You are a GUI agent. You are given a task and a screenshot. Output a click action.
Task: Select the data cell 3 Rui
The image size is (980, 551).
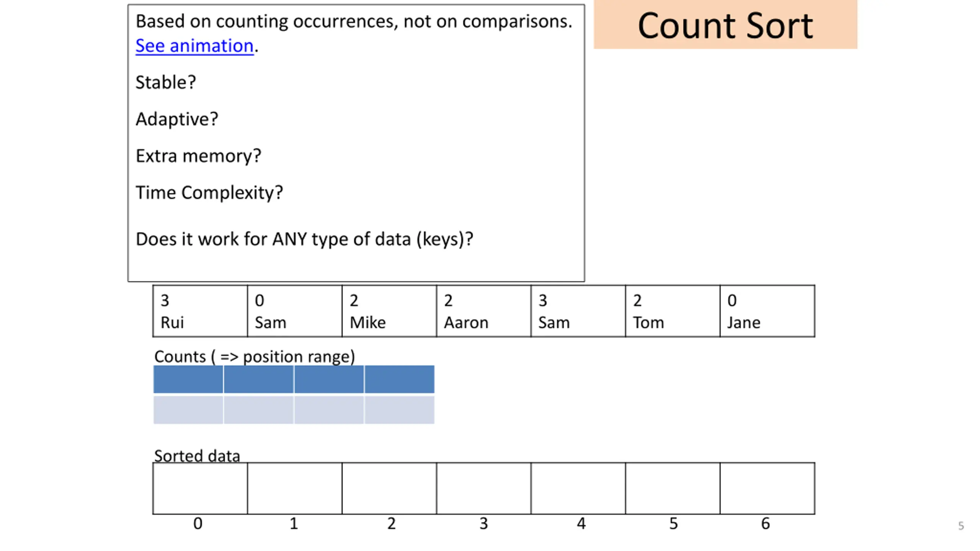coord(200,311)
